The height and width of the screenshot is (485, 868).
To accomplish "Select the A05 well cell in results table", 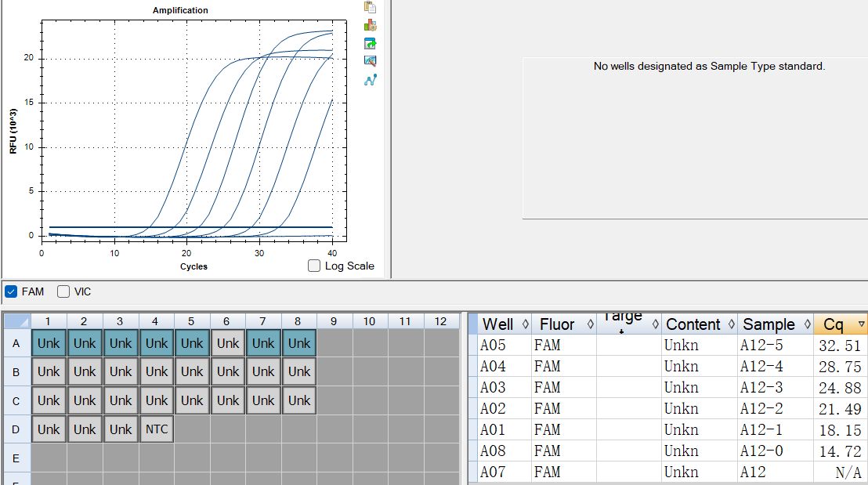I will [x=505, y=345].
